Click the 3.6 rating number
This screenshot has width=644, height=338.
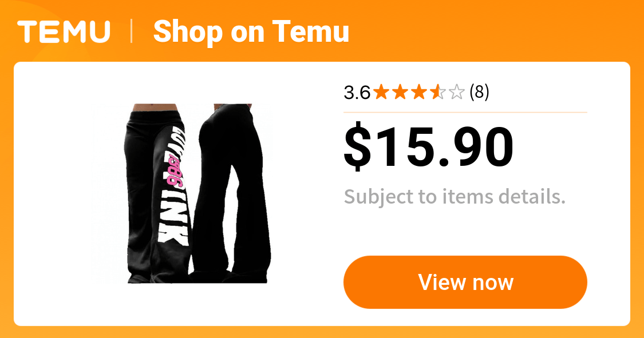tap(357, 93)
